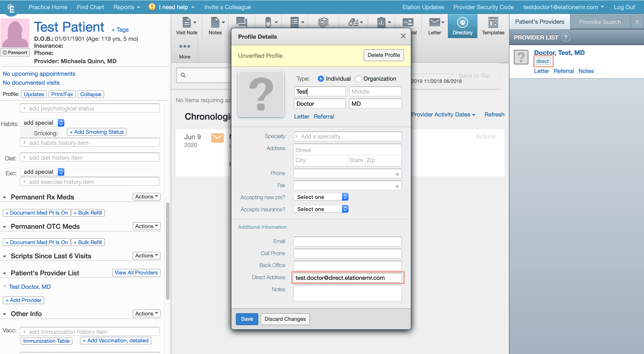The image size is (644, 354).
Task: Open the Accepts insurance dropdown
Action: 321,209
